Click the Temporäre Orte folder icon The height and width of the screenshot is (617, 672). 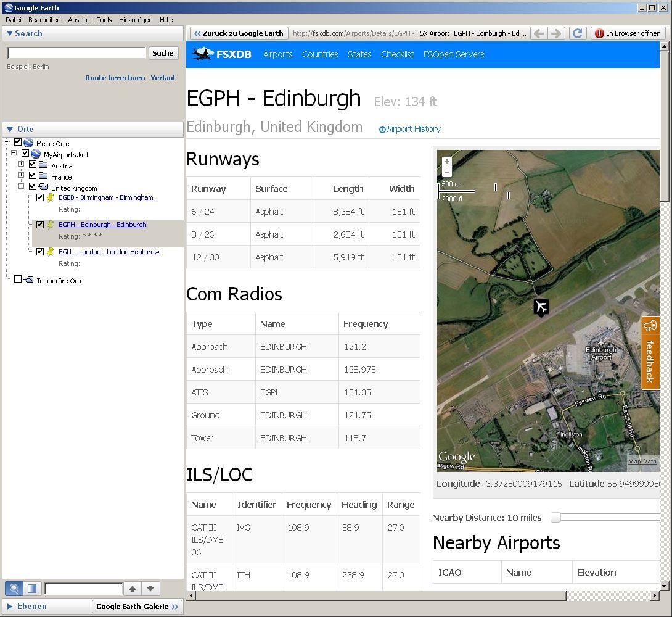pyautogui.click(x=29, y=280)
